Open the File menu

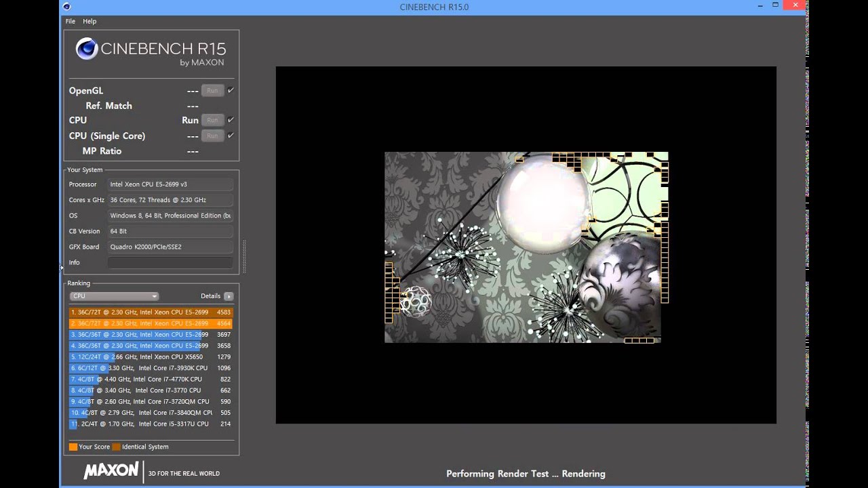(x=71, y=21)
